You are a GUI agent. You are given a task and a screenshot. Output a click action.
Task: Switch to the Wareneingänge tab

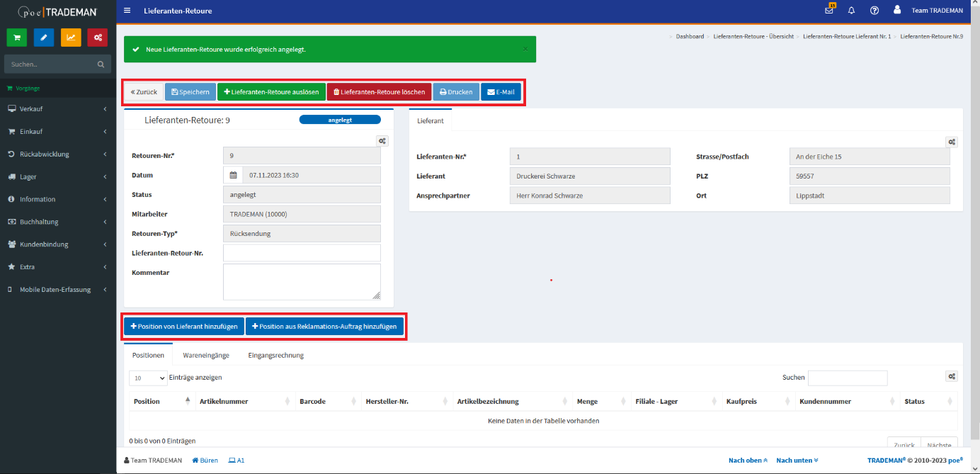tap(205, 355)
